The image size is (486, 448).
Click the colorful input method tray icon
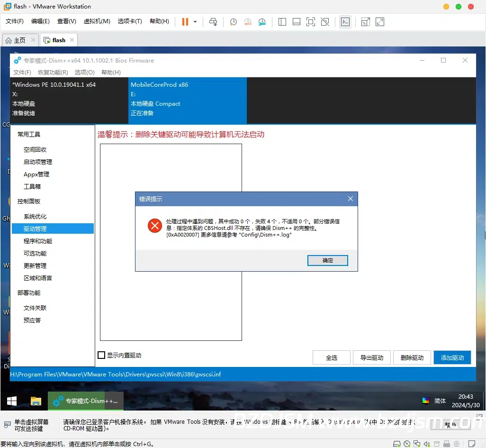tap(425, 401)
